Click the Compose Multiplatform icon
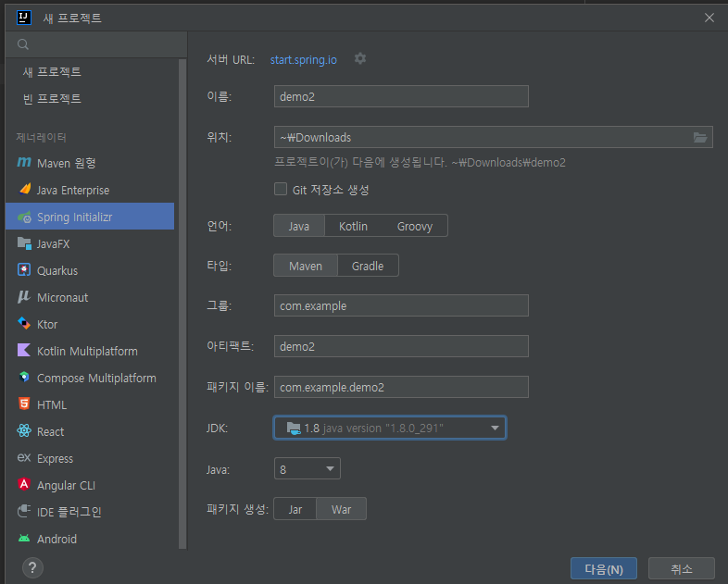The height and width of the screenshot is (584, 728). [x=24, y=377]
